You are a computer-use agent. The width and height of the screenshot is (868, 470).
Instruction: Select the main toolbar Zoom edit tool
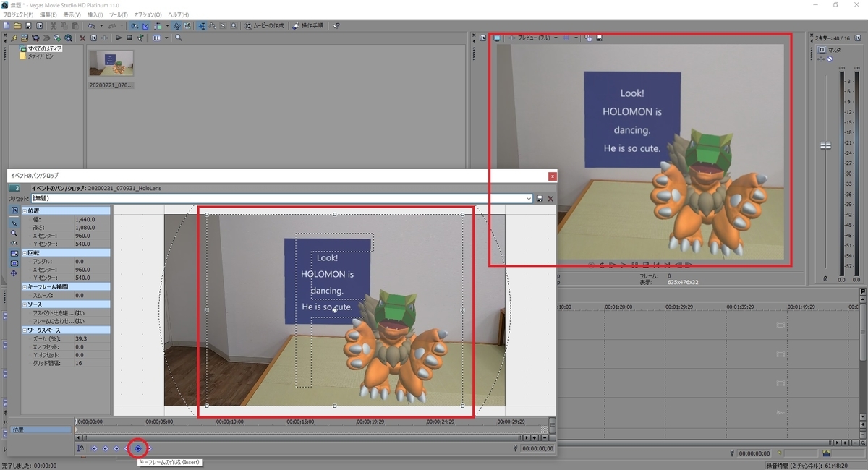click(233, 25)
